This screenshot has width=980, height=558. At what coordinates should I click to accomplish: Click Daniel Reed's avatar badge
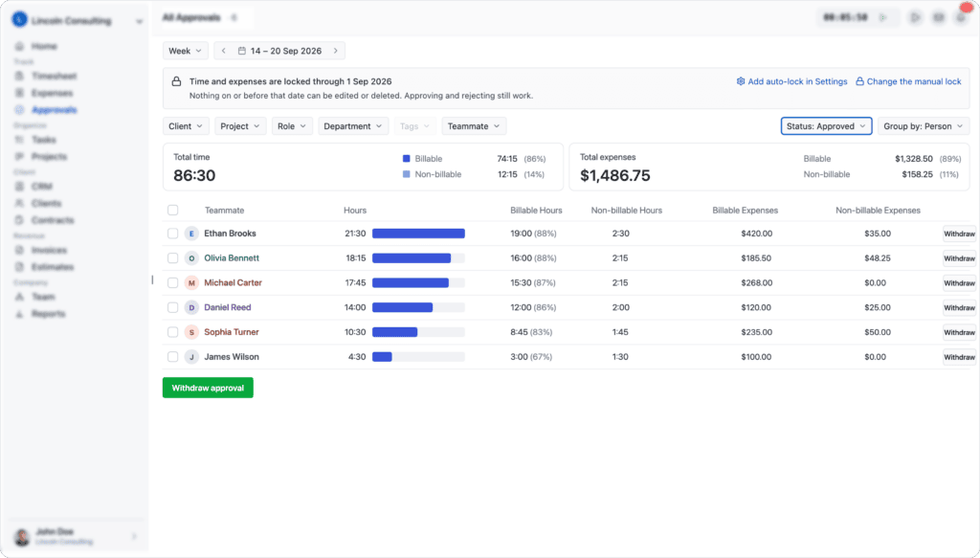191,307
